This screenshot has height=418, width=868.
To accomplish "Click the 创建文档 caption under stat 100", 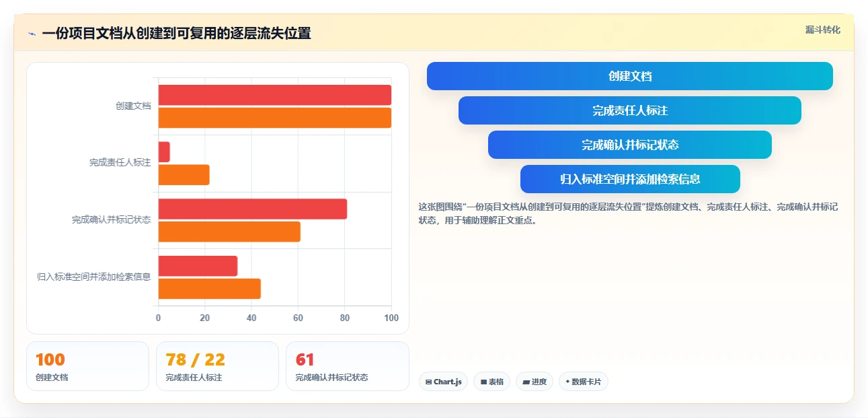I will click(52, 378).
